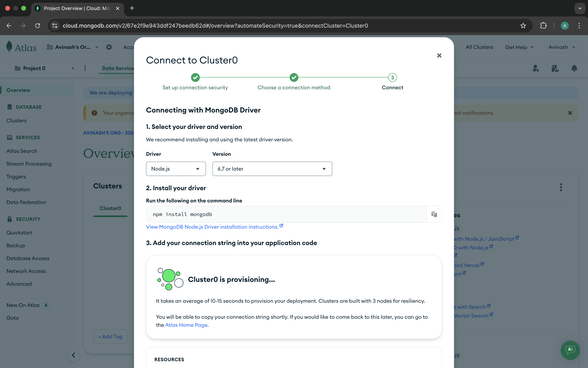Dismiss the organization warning banner
The image size is (588, 368).
coord(570,113)
